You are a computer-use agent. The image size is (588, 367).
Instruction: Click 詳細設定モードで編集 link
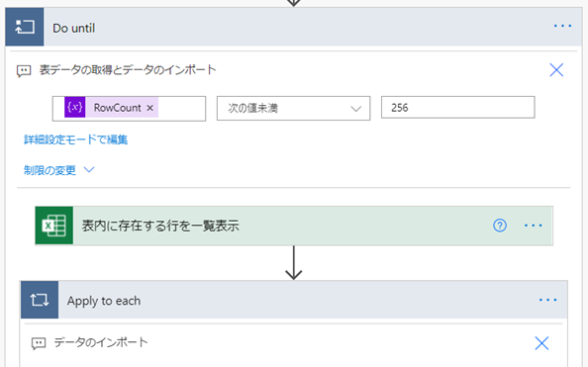pos(76,139)
